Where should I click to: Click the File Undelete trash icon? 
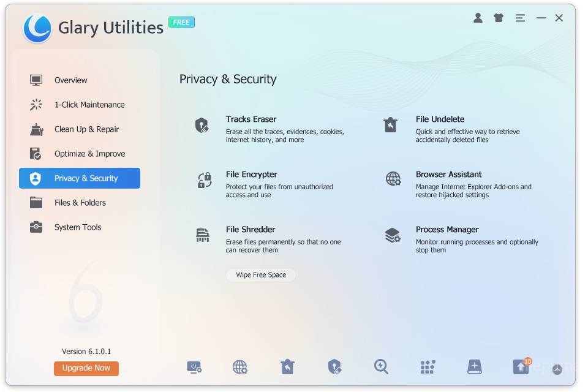point(390,125)
